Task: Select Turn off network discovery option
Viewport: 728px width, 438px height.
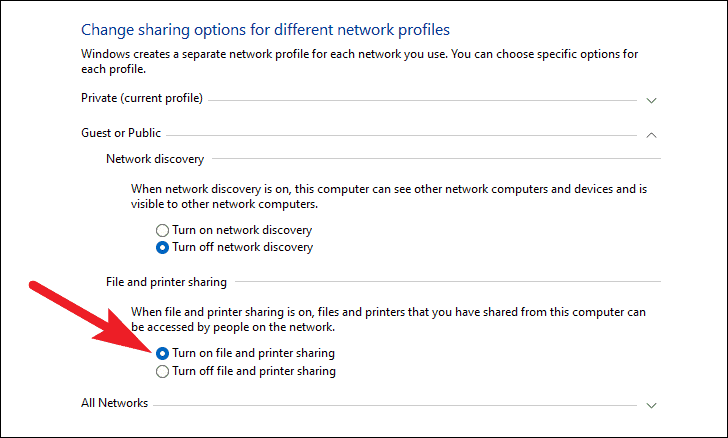Action: coord(164,247)
